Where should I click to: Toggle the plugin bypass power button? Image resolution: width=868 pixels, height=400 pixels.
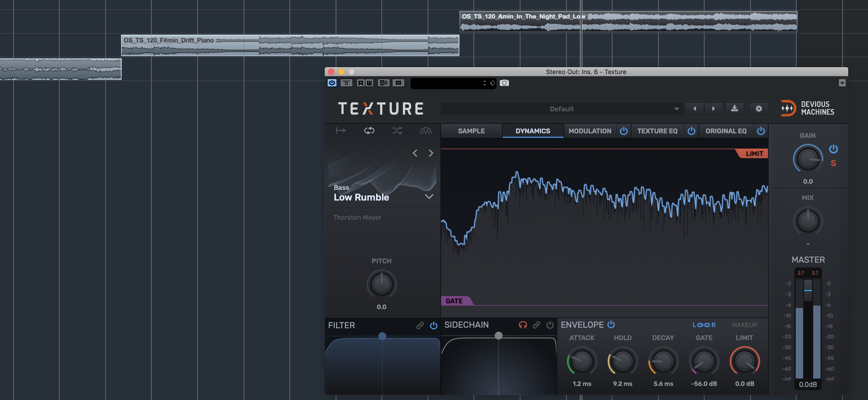point(332,83)
